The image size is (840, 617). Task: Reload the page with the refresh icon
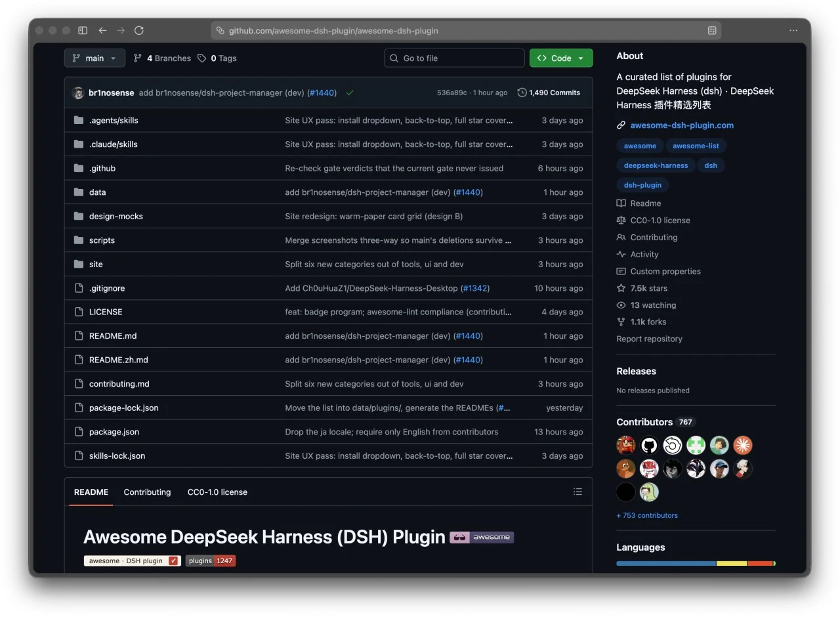139,30
